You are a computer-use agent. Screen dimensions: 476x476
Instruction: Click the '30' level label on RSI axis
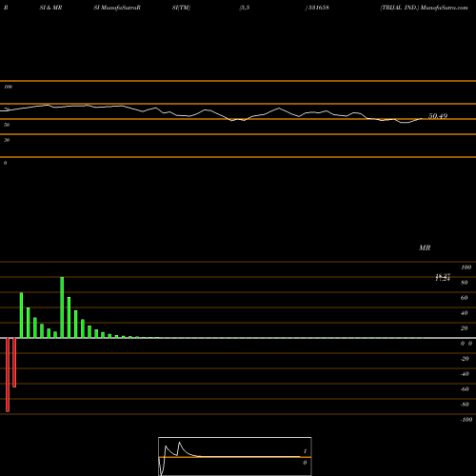coord(7,140)
